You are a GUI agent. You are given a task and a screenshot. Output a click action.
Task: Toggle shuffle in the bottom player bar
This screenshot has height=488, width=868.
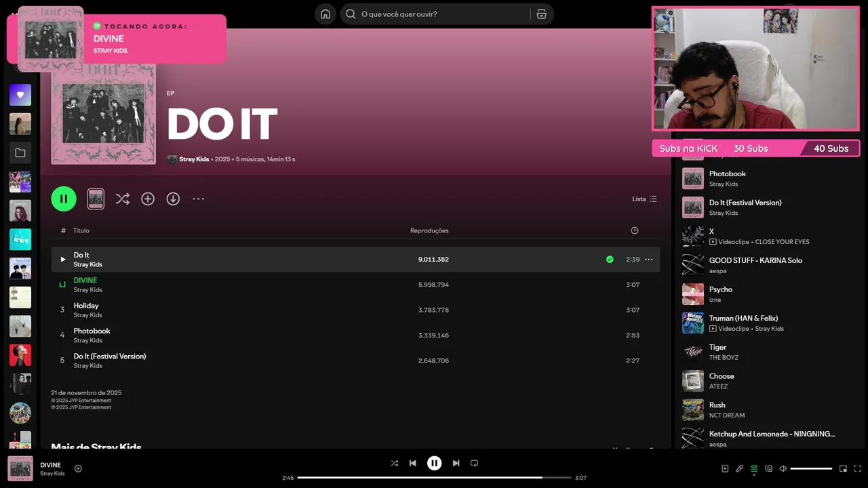pos(395,463)
